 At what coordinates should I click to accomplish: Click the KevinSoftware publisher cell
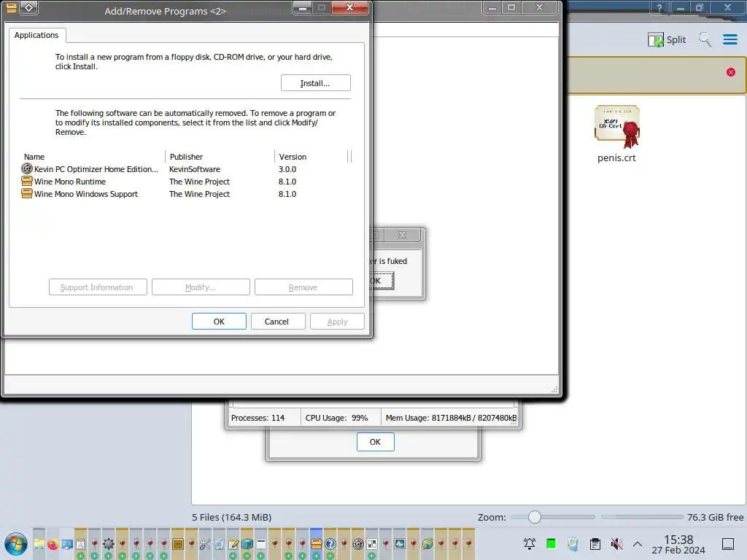[195, 169]
